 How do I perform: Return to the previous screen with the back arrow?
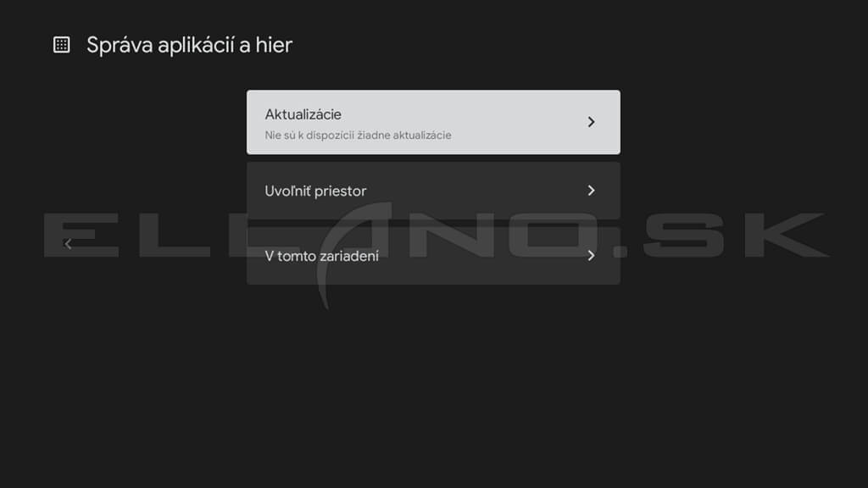[x=68, y=243]
